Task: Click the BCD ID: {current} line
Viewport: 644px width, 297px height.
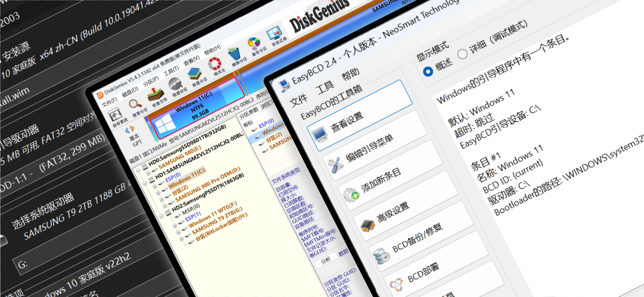Action: click(x=513, y=177)
